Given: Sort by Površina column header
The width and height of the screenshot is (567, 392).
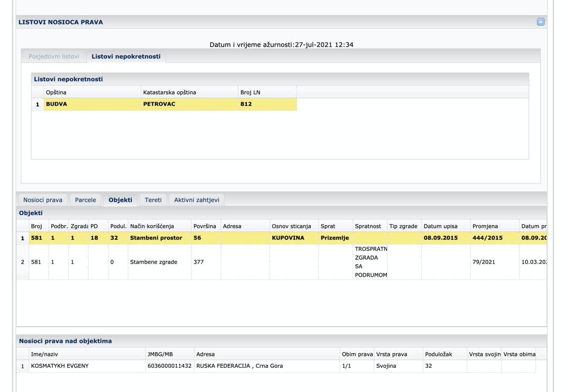Looking at the screenshot, I should (205, 226).
